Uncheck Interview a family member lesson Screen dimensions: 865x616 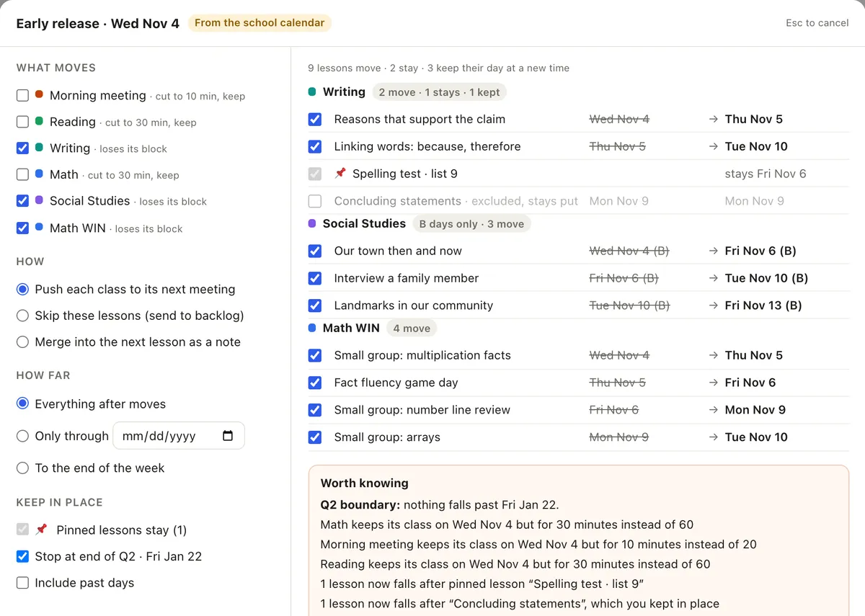tap(315, 278)
